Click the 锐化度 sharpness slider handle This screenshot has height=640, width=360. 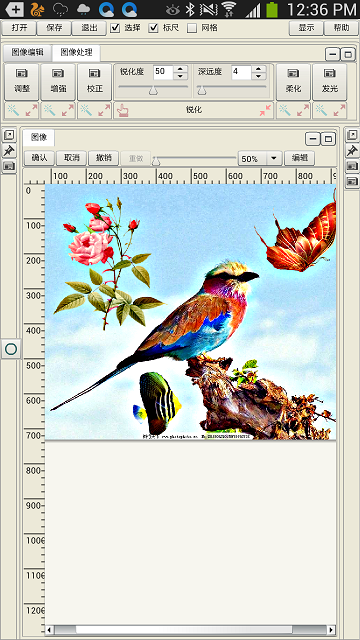pos(153,91)
